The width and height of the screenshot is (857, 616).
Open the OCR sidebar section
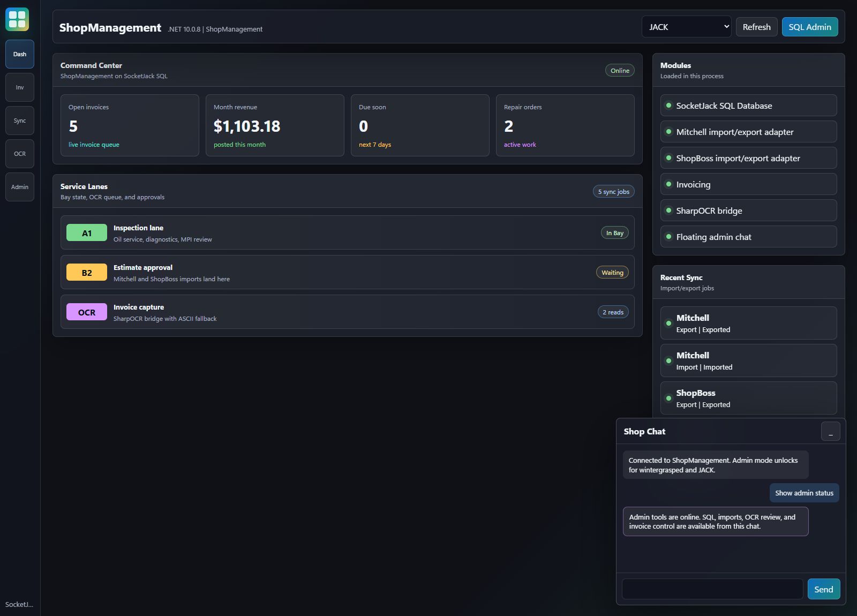click(x=20, y=154)
